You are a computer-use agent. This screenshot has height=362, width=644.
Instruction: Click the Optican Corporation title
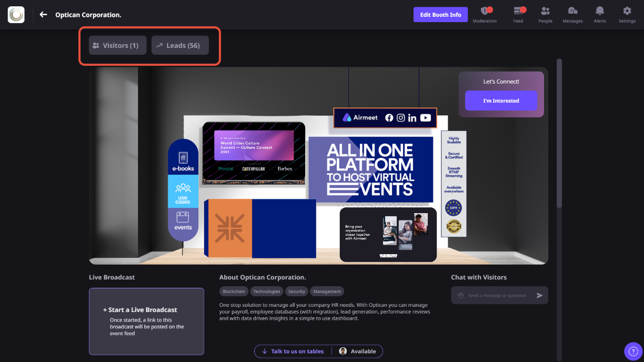88,15
